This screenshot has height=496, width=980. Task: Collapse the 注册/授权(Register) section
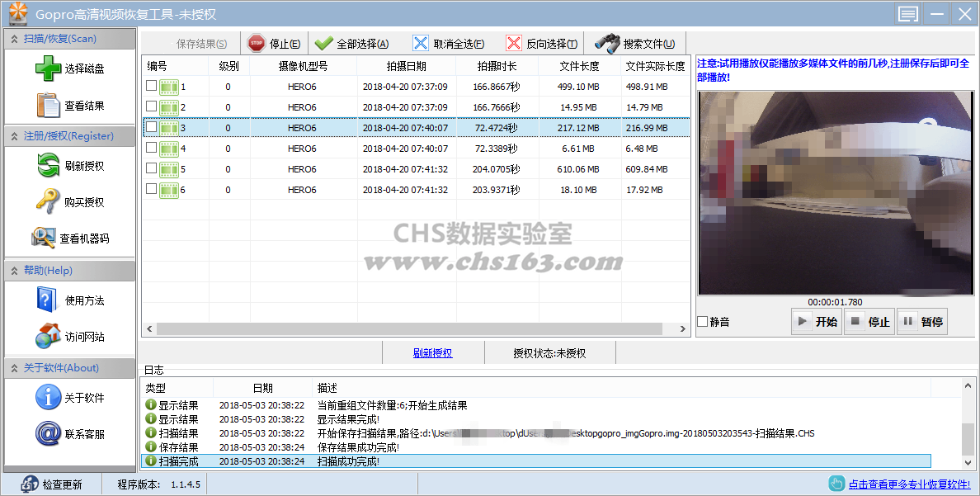(x=69, y=135)
